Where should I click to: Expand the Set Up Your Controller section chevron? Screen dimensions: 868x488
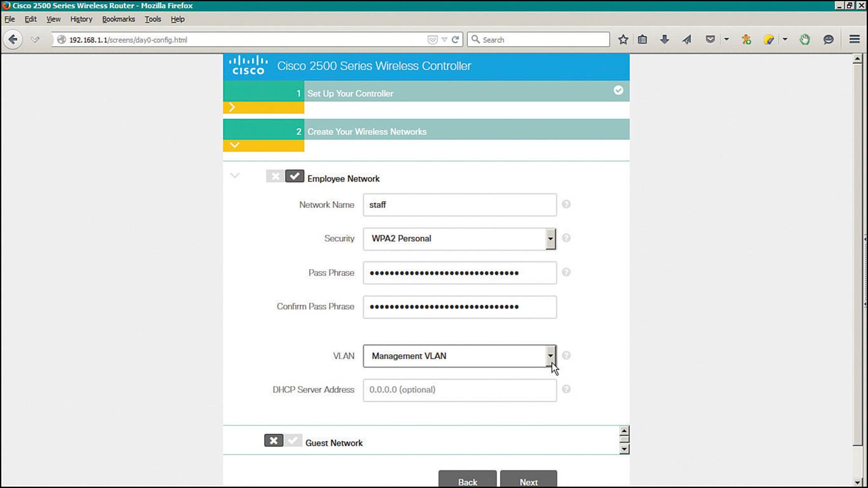[x=232, y=107]
